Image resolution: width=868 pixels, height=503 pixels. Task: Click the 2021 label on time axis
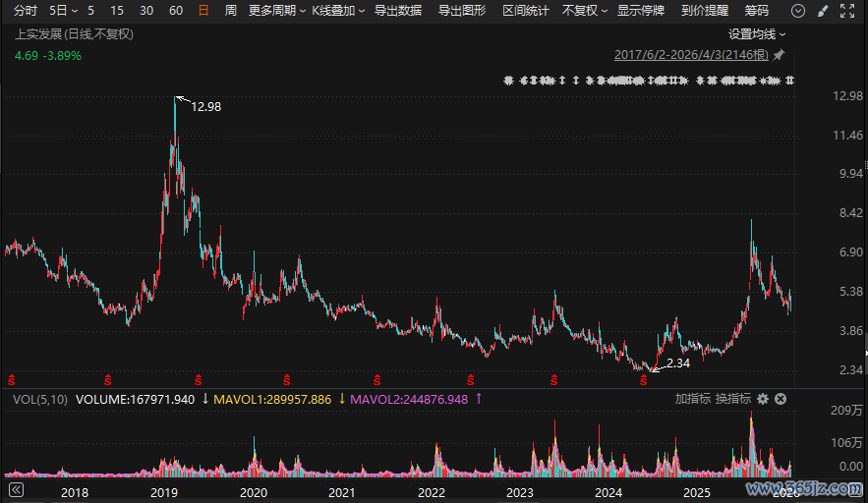click(341, 492)
